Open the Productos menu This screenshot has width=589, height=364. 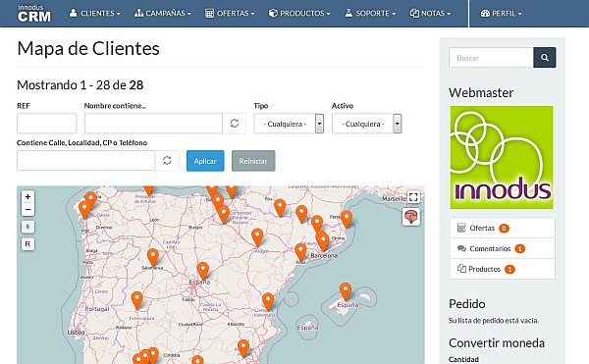pyautogui.click(x=299, y=14)
